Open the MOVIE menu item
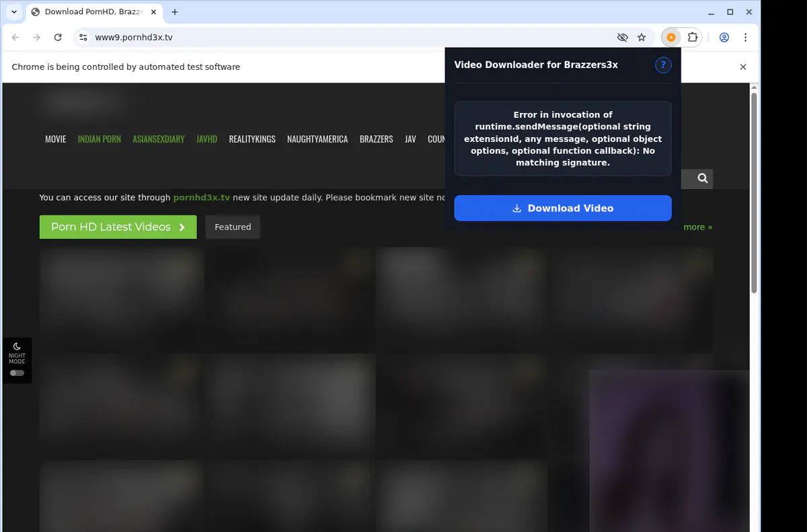This screenshot has height=532, width=807. (x=56, y=139)
